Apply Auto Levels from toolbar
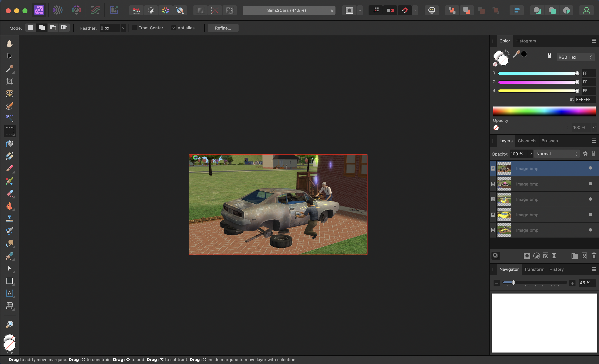599x364 pixels. coord(136,10)
